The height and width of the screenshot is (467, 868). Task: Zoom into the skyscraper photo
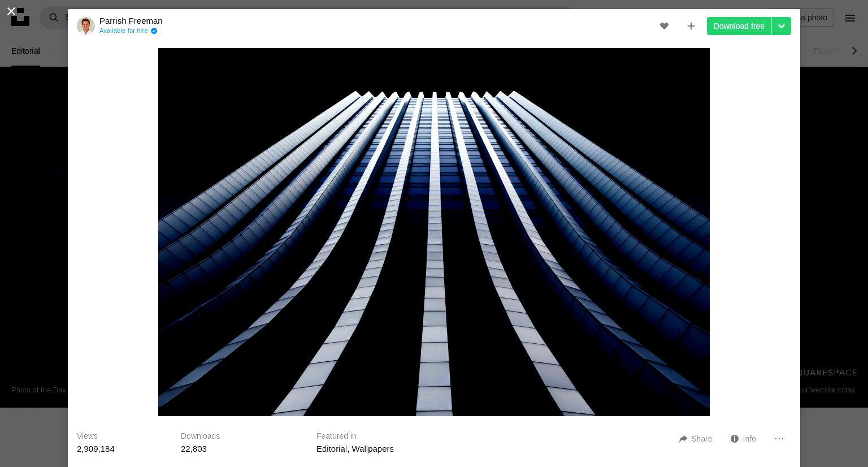(434, 232)
